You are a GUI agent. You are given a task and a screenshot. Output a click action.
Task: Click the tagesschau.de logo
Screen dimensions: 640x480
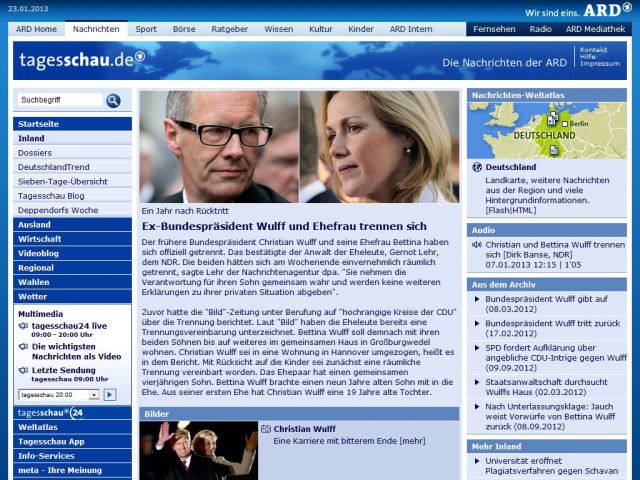point(82,60)
